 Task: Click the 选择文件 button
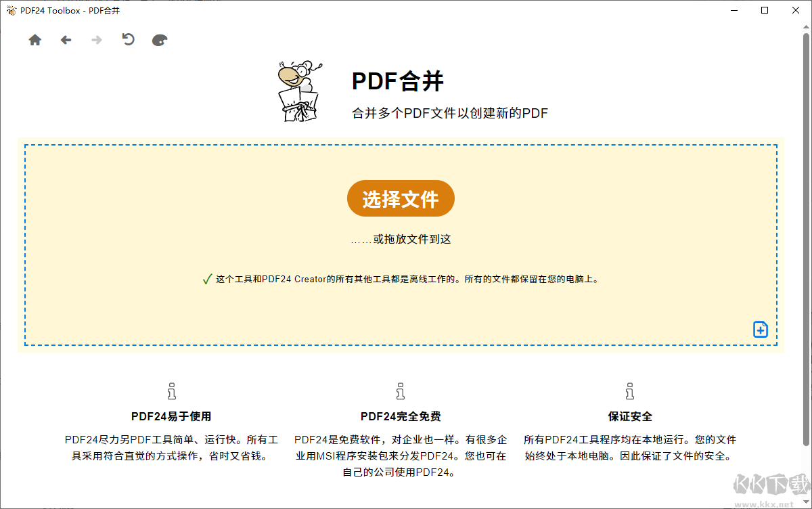pos(401,198)
